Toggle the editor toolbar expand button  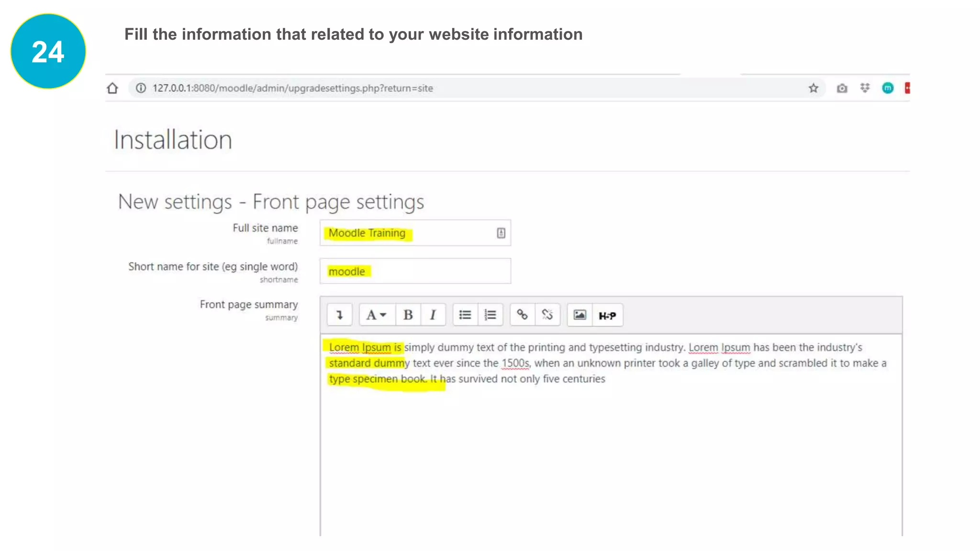340,315
